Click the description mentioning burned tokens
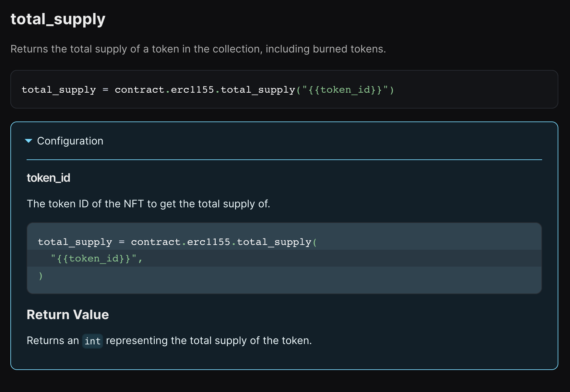The image size is (570, 392). [198, 49]
